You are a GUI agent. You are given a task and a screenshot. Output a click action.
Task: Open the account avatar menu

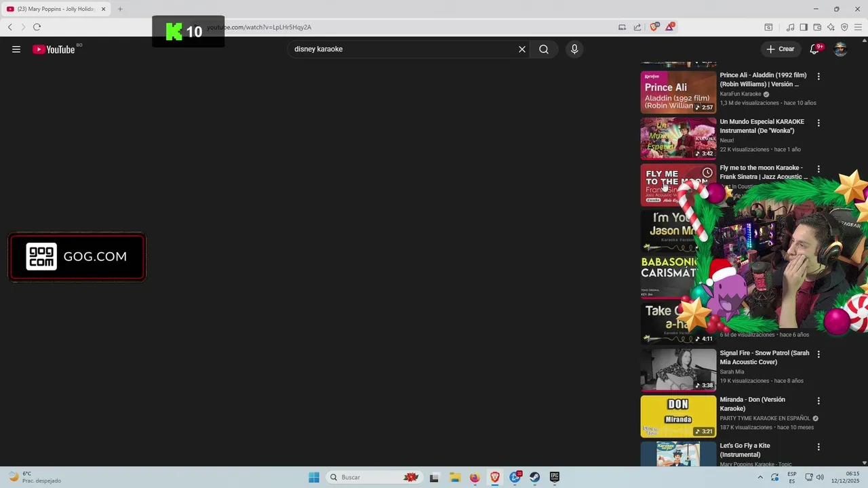840,49
